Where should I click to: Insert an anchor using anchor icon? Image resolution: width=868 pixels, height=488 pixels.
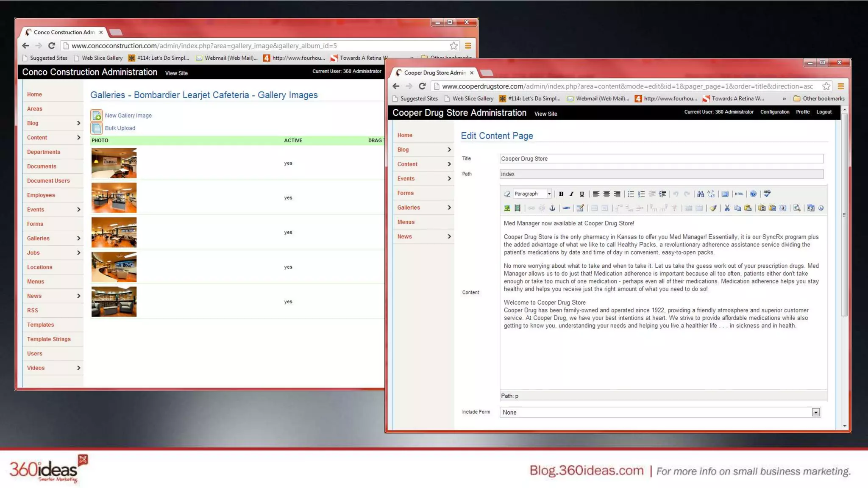click(552, 208)
